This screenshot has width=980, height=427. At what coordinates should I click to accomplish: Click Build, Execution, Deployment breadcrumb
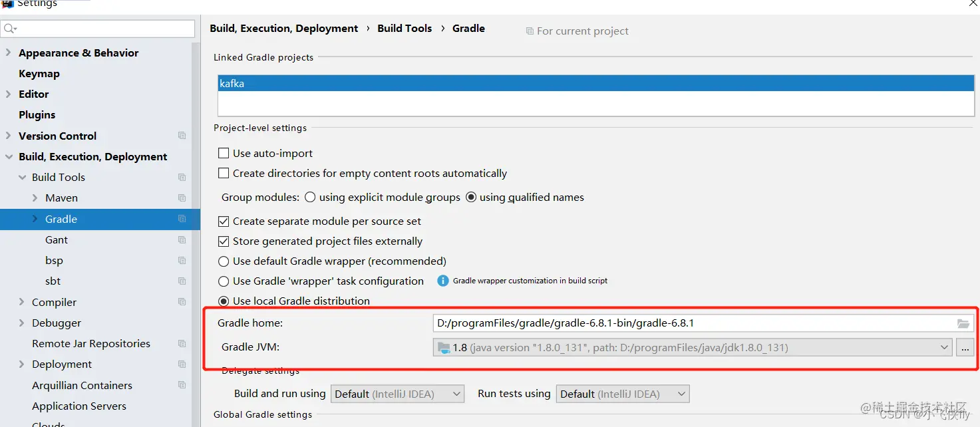coord(284,28)
